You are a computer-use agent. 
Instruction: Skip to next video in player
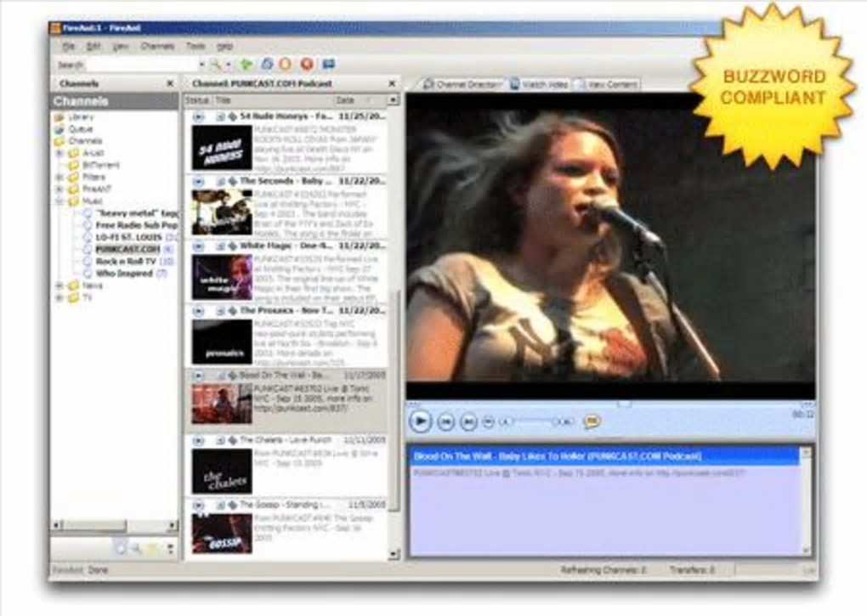click(468, 422)
